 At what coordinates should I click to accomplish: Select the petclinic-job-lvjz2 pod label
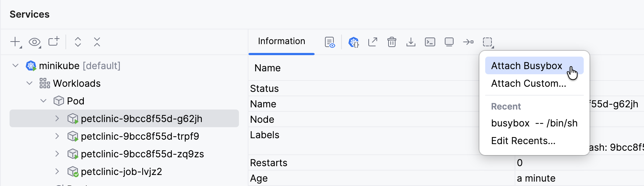pyautogui.click(x=121, y=172)
